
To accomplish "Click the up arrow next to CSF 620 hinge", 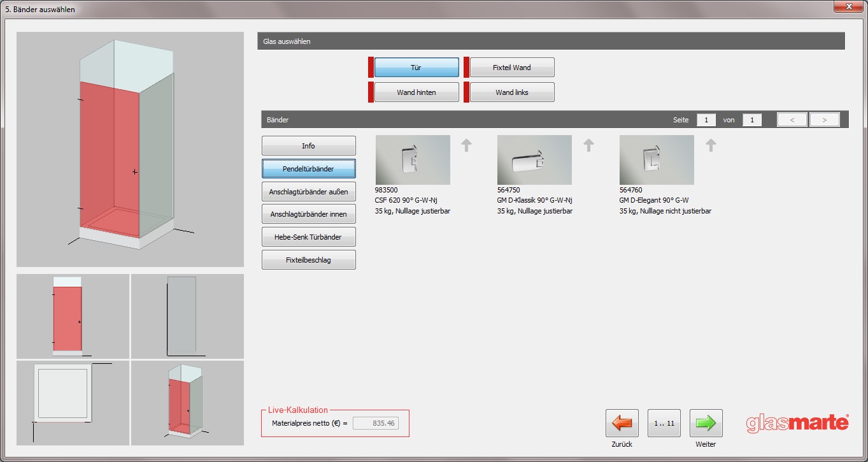I will click(x=467, y=145).
